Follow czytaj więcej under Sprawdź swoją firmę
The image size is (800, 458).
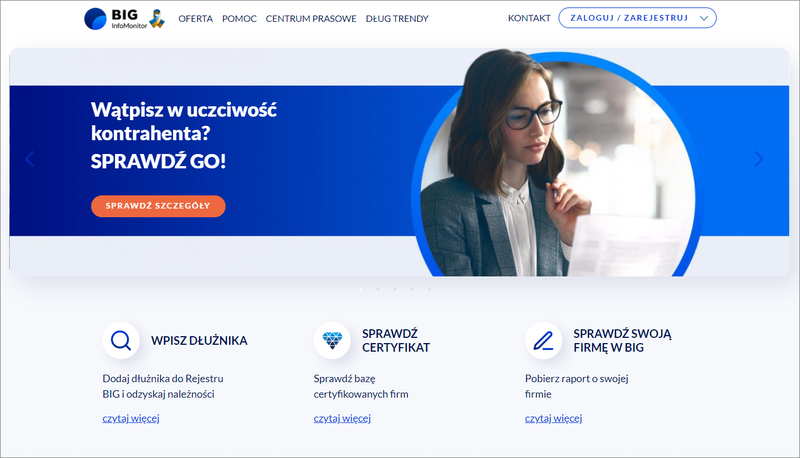[x=554, y=418]
